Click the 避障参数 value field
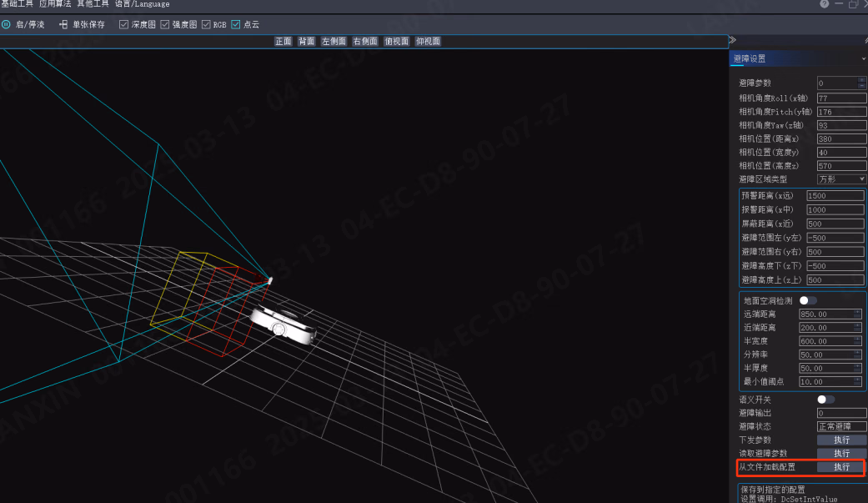The width and height of the screenshot is (868, 503). pyautogui.click(x=841, y=83)
